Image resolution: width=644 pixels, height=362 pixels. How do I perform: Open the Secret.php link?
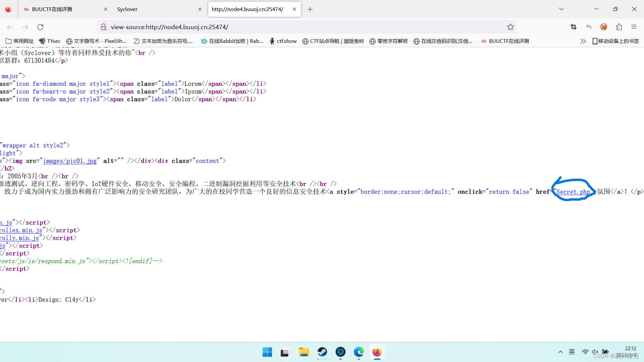click(573, 192)
